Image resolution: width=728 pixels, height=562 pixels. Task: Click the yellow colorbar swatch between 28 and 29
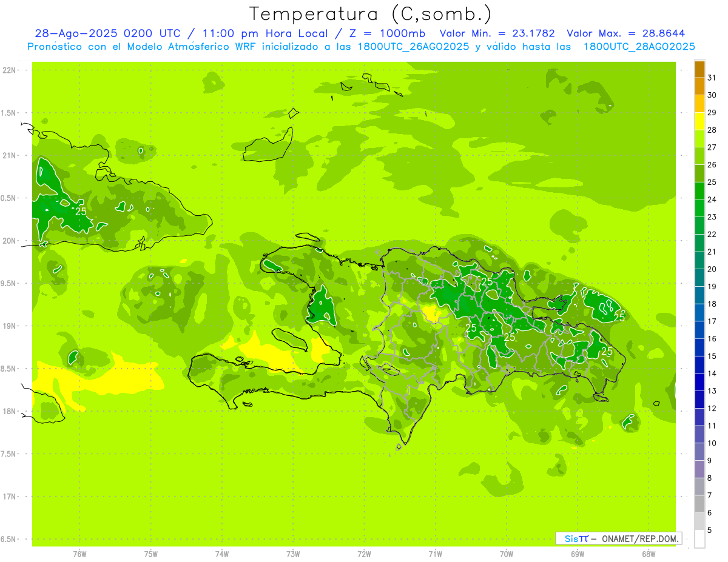point(699,121)
